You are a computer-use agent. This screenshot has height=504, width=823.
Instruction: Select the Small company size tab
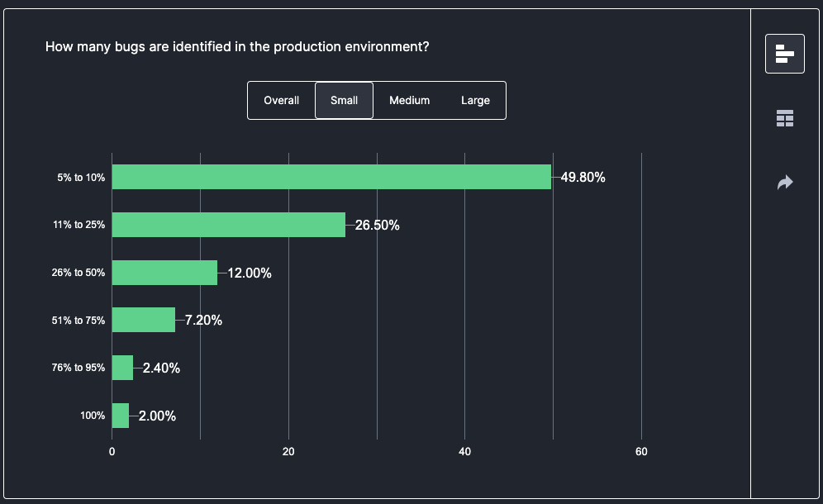[x=344, y=101]
